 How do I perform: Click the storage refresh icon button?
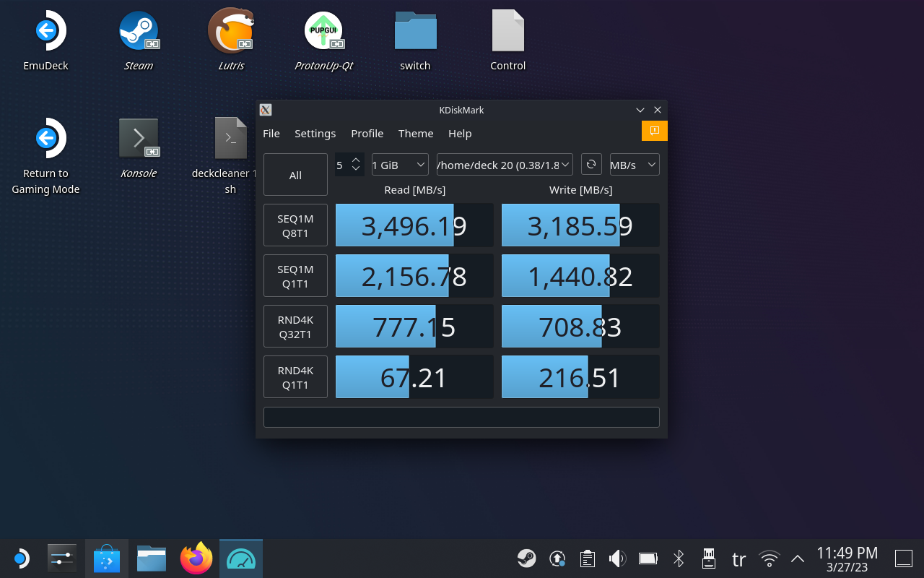[x=590, y=164]
